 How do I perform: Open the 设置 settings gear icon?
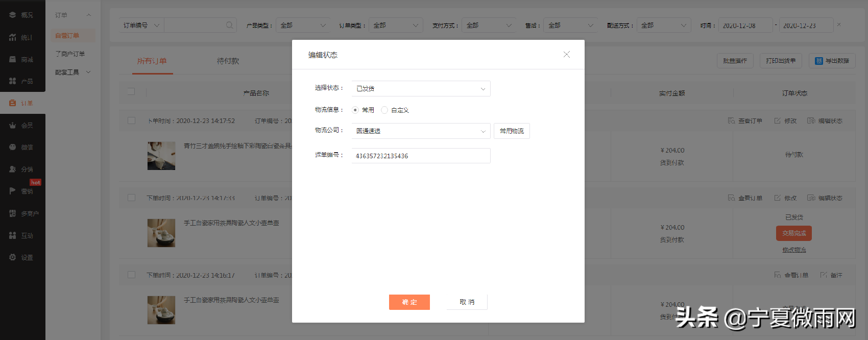click(13, 257)
